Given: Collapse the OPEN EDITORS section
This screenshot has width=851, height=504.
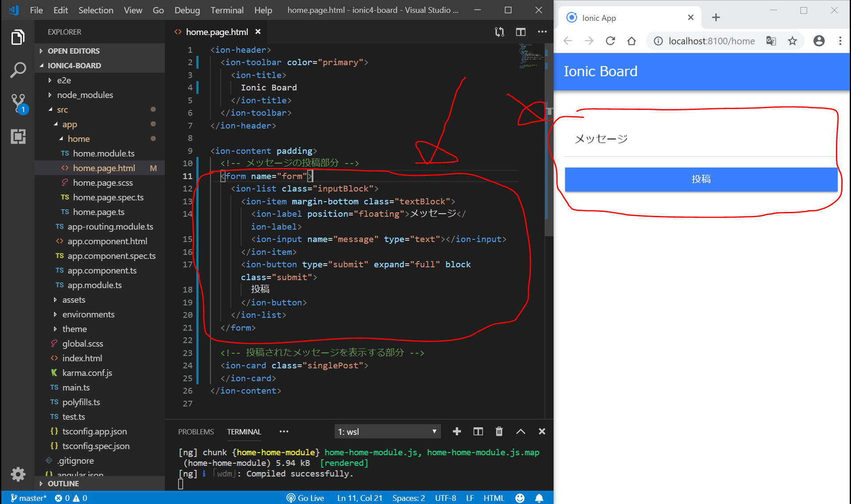Looking at the screenshot, I should point(73,51).
